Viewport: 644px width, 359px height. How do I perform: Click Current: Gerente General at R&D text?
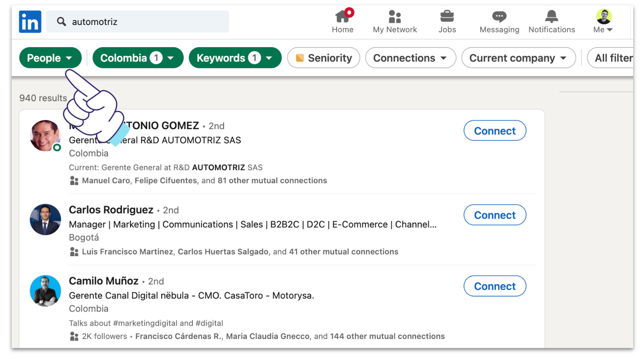[166, 167]
